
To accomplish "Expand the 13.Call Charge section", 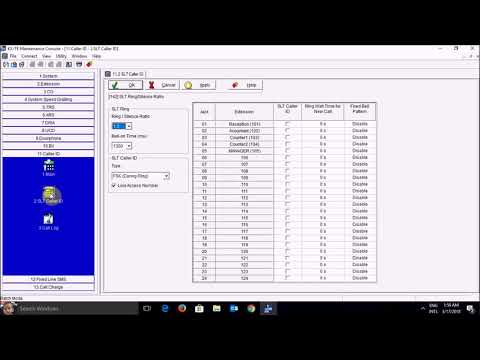I will 48,287.
